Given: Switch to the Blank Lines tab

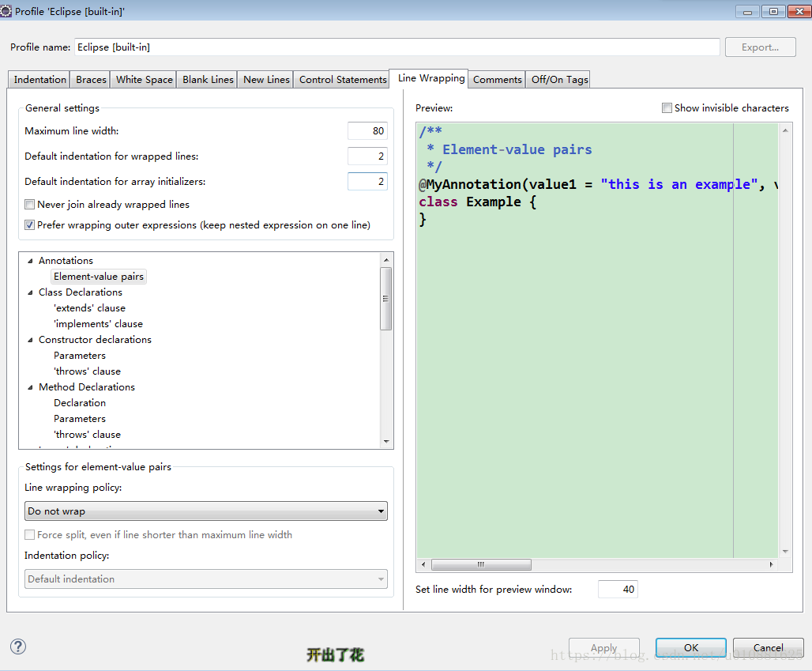Looking at the screenshot, I should coord(208,79).
